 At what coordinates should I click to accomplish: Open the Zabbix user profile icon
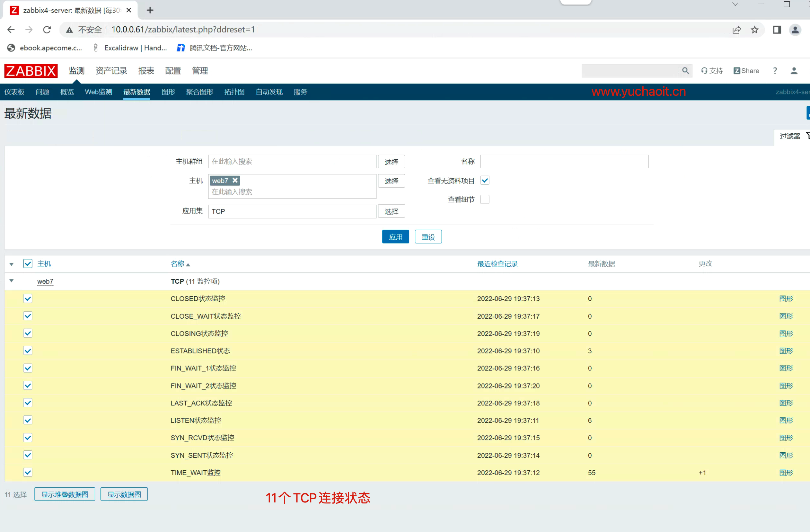pyautogui.click(x=794, y=70)
